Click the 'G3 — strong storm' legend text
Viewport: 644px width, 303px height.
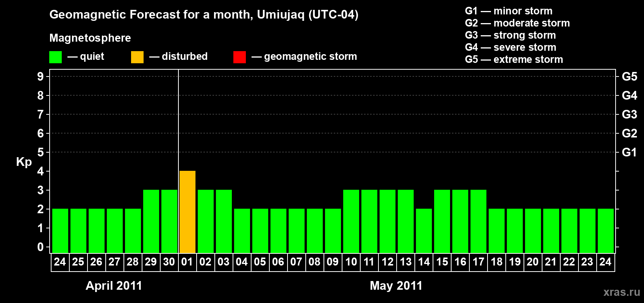(510, 35)
